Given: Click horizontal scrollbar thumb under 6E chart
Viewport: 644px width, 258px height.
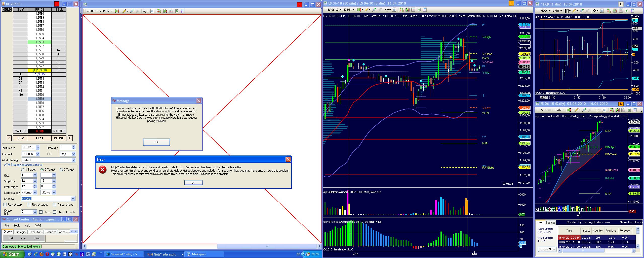Looking at the screenshot, I should 267,246.
